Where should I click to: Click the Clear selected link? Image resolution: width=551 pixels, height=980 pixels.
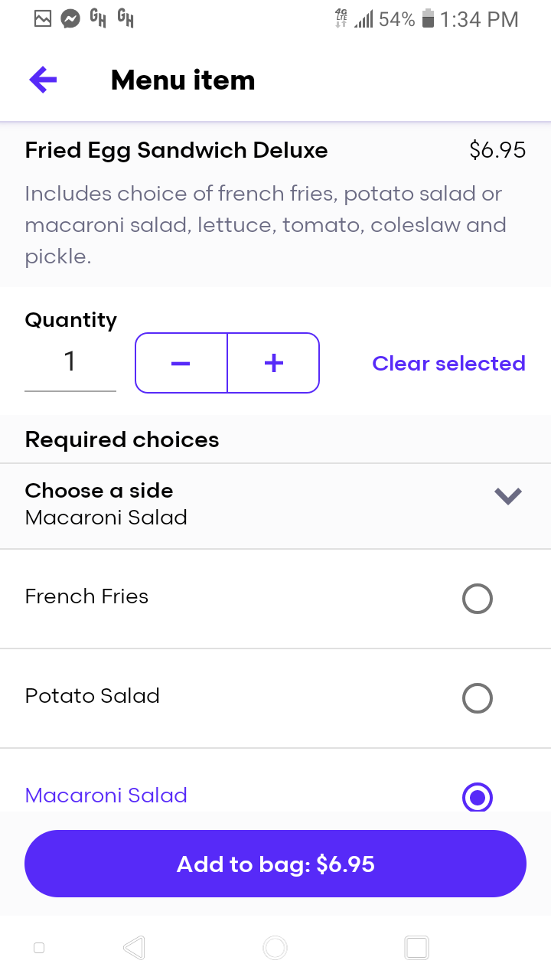click(x=448, y=363)
